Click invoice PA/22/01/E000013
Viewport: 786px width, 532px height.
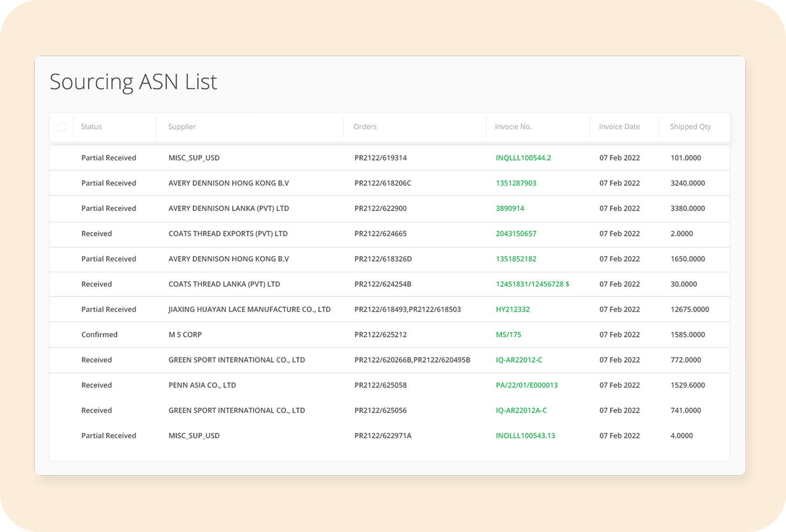[526, 385]
